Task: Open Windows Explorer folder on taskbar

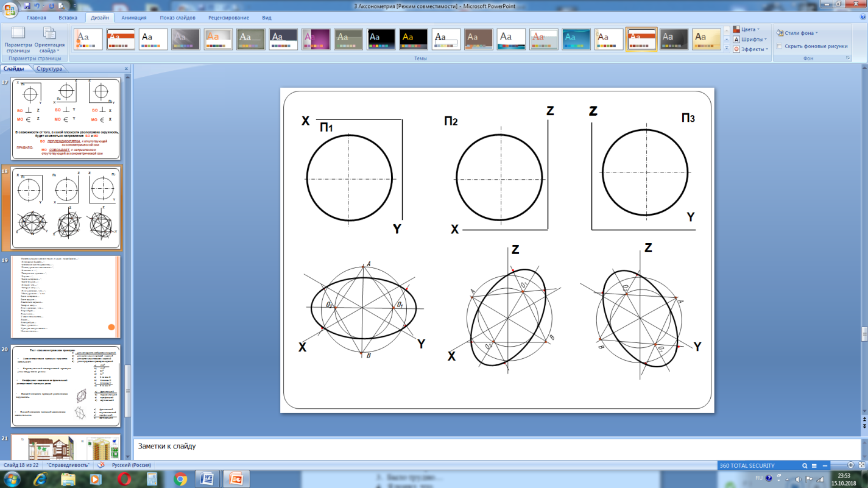Action: coord(68,479)
